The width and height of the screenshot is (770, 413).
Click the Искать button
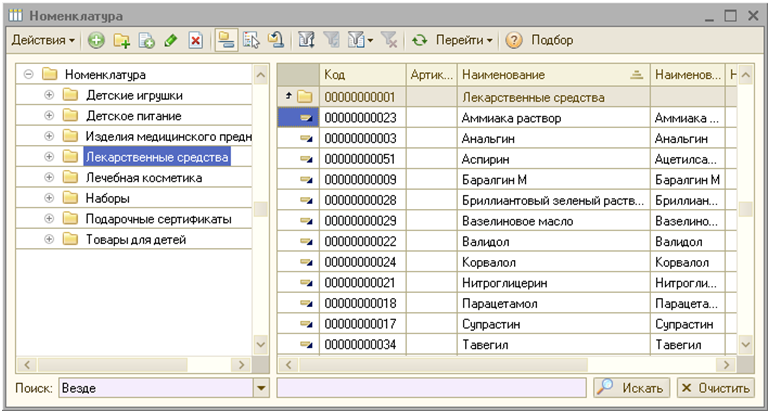click(631, 388)
